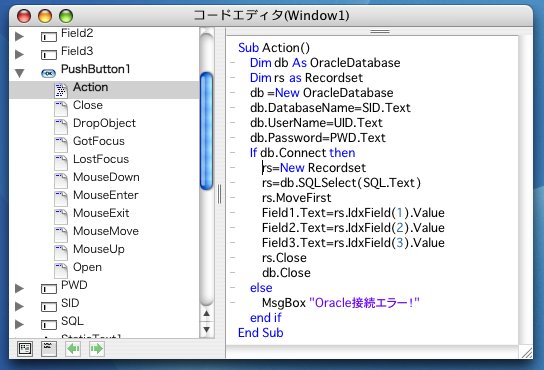Click the 'If db.Connect then' line
Image resolution: width=544 pixels, height=370 pixels.
pos(302,153)
